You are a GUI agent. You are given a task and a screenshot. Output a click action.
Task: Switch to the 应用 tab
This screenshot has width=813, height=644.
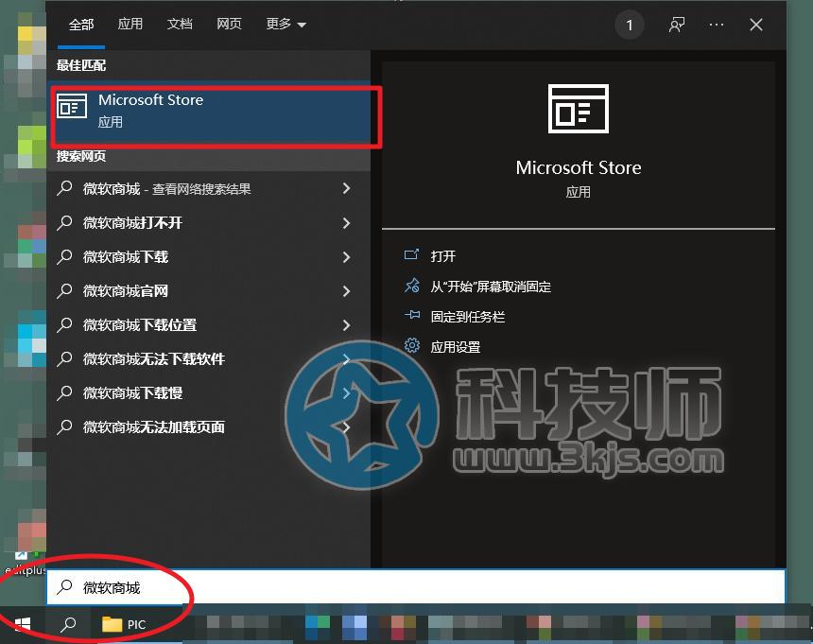(130, 25)
